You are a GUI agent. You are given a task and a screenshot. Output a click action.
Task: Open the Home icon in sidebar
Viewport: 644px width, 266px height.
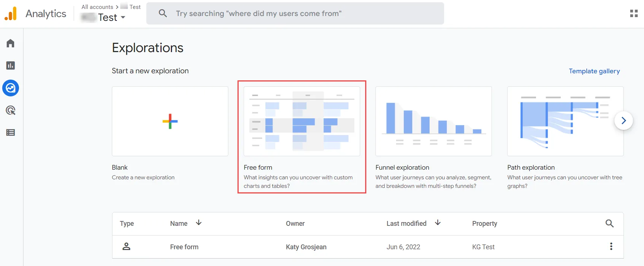click(10, 43)
